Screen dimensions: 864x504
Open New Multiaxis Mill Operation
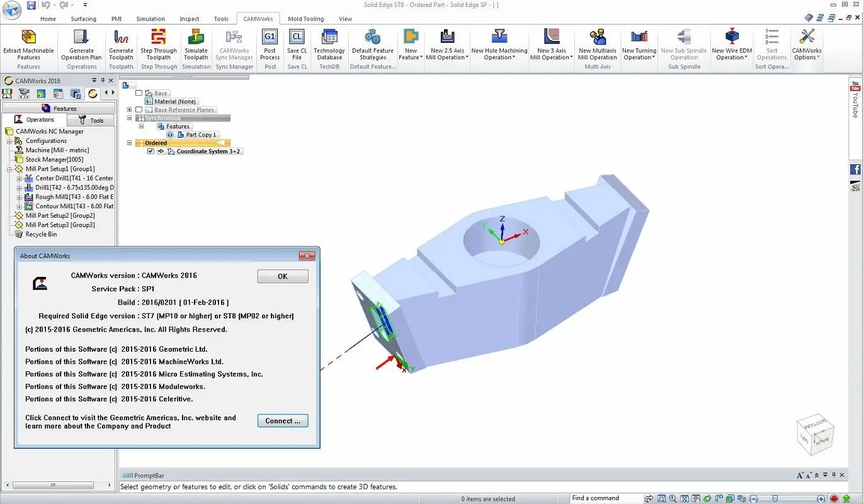[x=598, y=44]
